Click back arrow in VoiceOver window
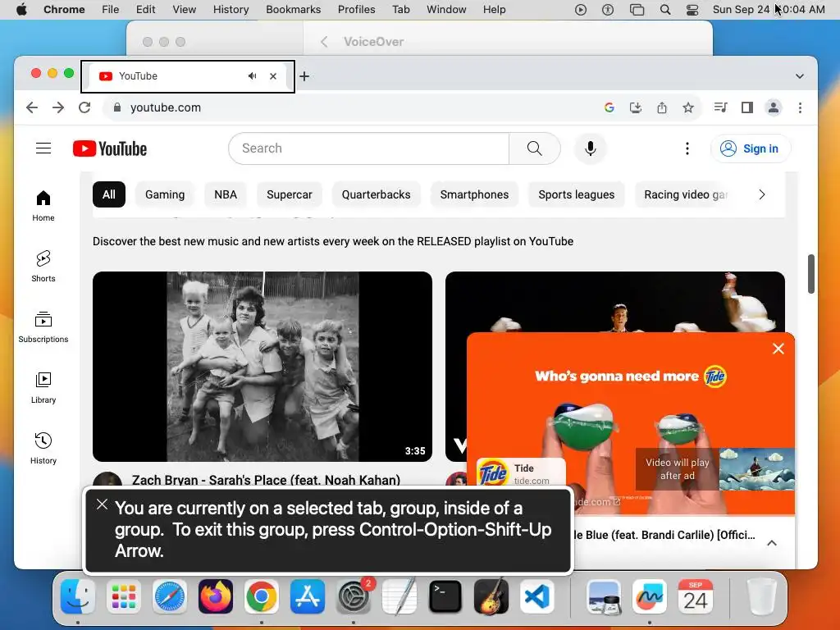 tap(323, 42)
